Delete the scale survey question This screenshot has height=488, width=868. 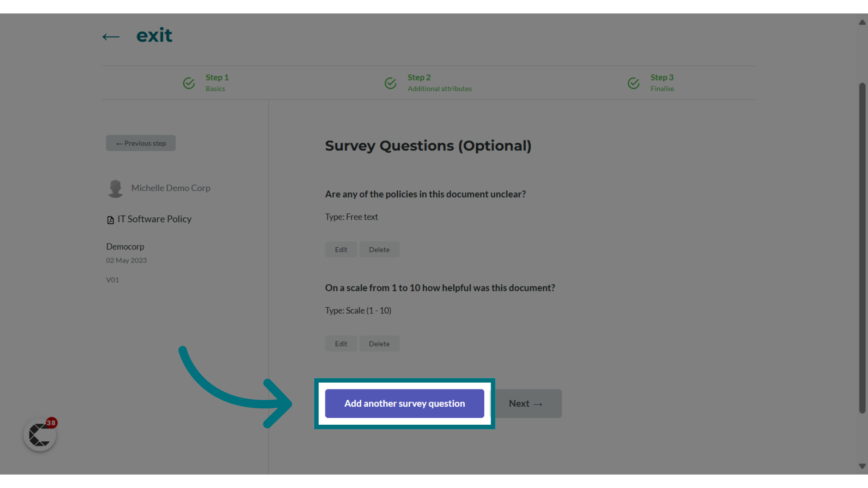point(379,343)
